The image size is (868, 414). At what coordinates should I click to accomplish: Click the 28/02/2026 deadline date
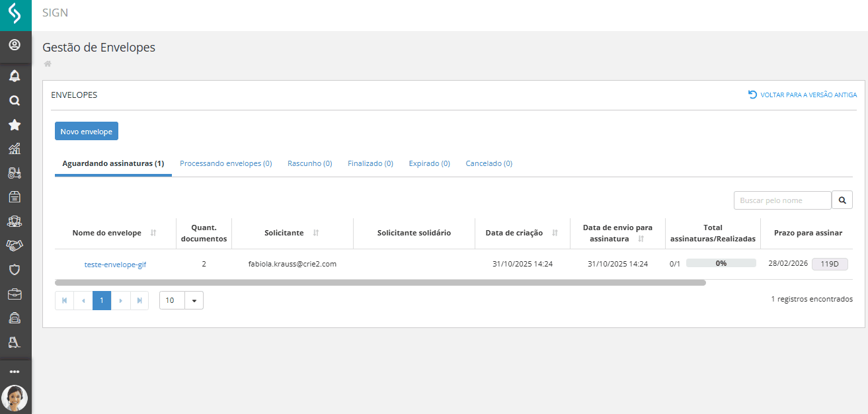click(x=788, y=263)
